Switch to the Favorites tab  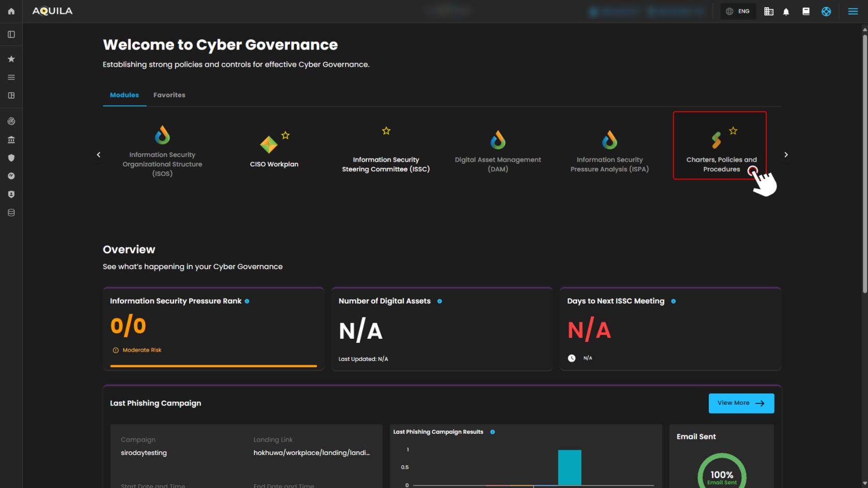[x=169, y=95]
